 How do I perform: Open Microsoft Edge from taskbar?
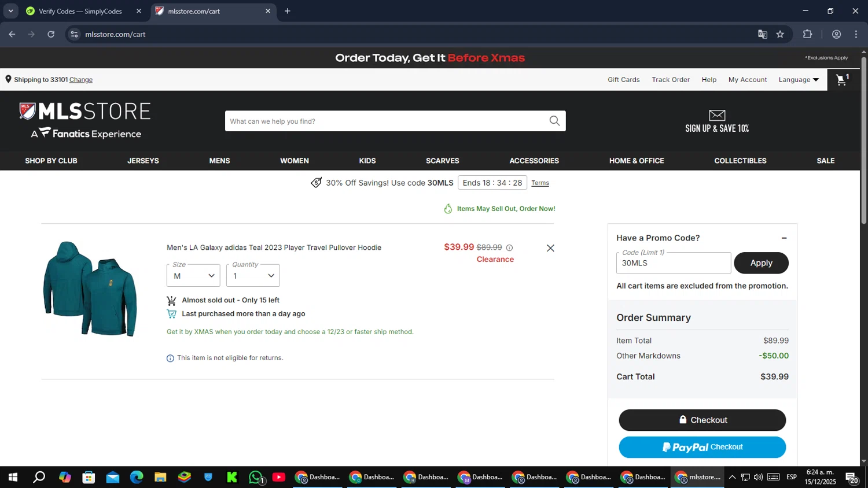click(137, 477)
